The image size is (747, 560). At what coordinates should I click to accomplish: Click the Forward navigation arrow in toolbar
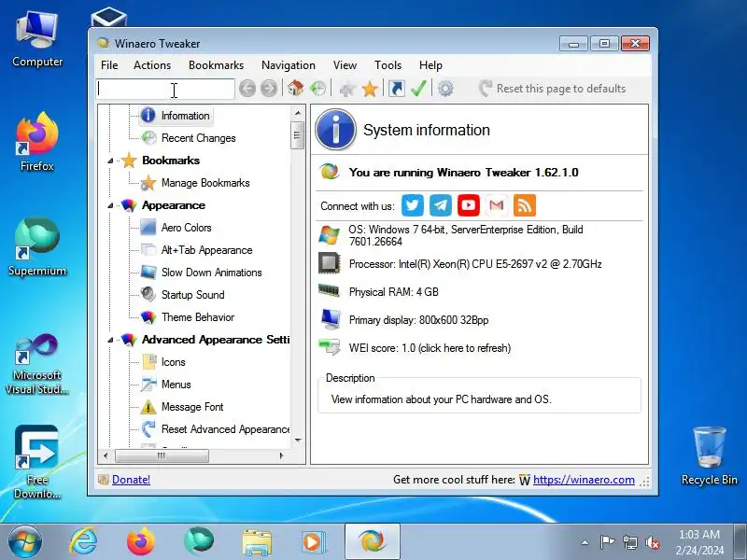click(269, 89)
